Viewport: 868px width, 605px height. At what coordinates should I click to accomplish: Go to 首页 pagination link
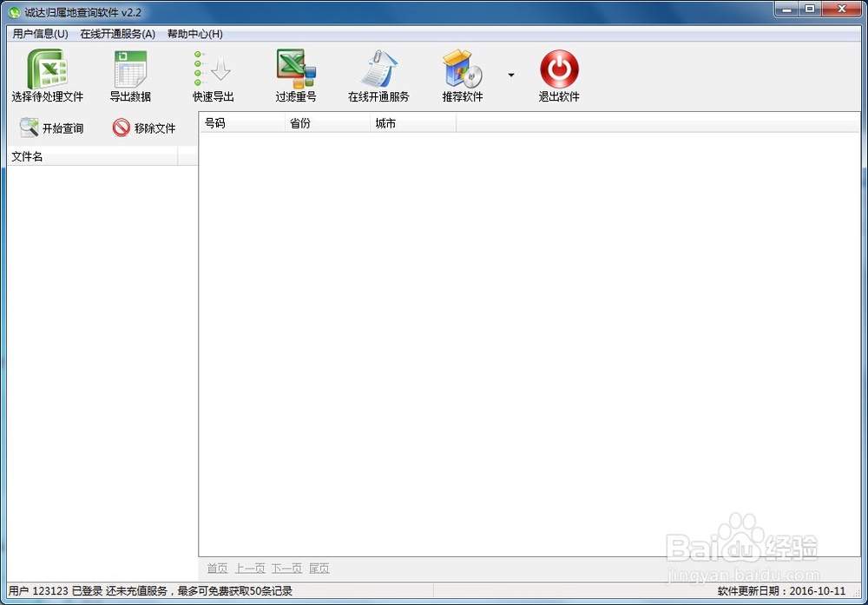point(218,569)
